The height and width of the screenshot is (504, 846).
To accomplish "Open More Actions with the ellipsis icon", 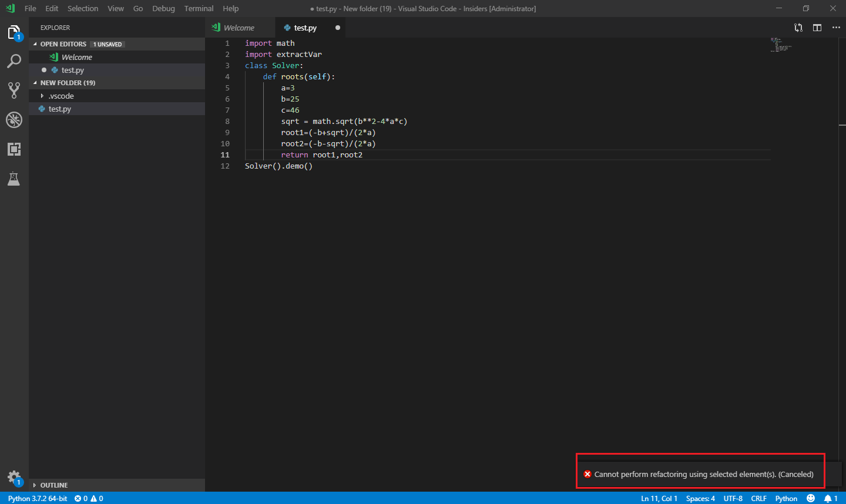I will [x=836, y=27].
